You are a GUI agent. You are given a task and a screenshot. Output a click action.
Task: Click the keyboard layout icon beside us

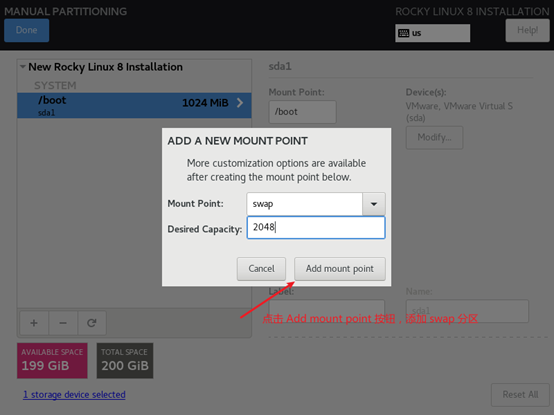point(403,33)
